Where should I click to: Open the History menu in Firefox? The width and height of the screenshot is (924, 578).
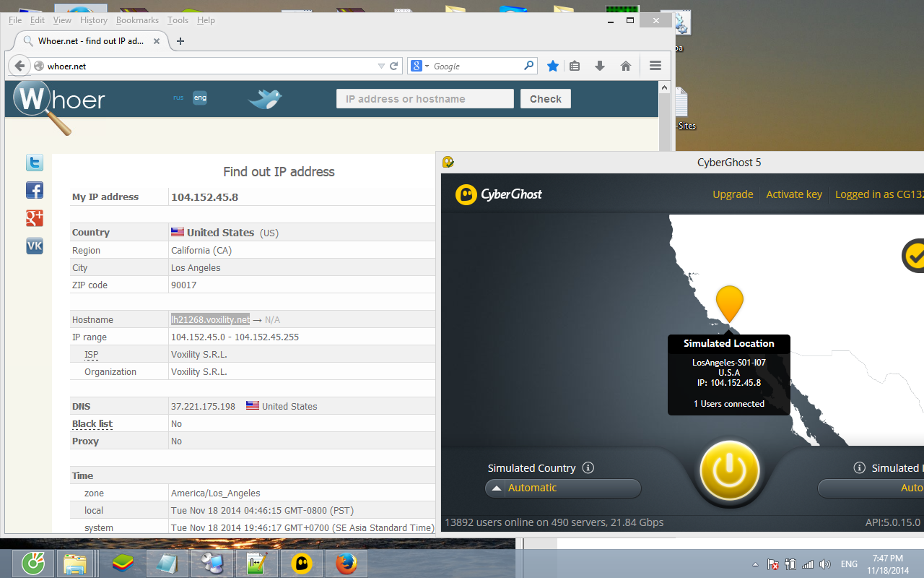[94, 20]
